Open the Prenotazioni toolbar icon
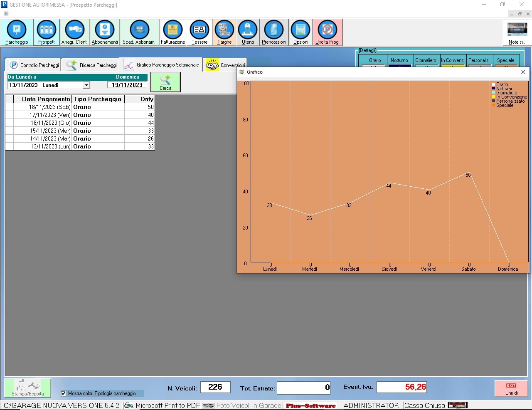This screenshot has width=532, height=410. click(x=274, y=32)
